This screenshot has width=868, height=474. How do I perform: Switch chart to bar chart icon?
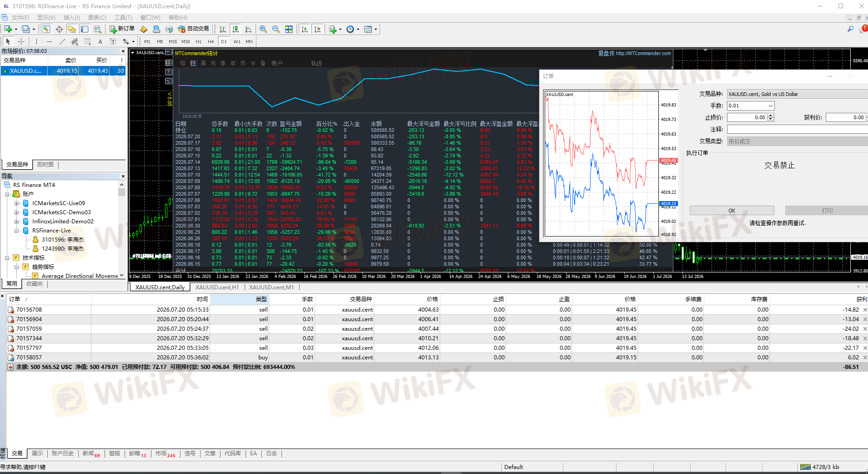(223, 29)
